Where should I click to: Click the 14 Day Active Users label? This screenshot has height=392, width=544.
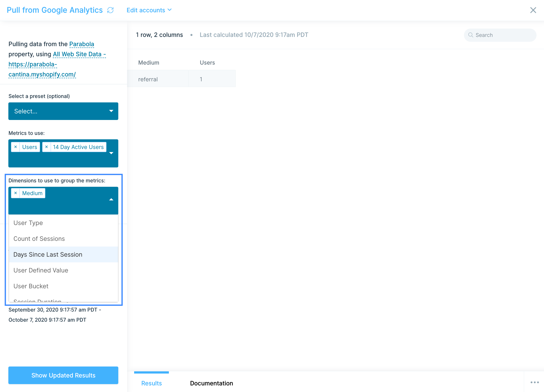pos(78,147)
